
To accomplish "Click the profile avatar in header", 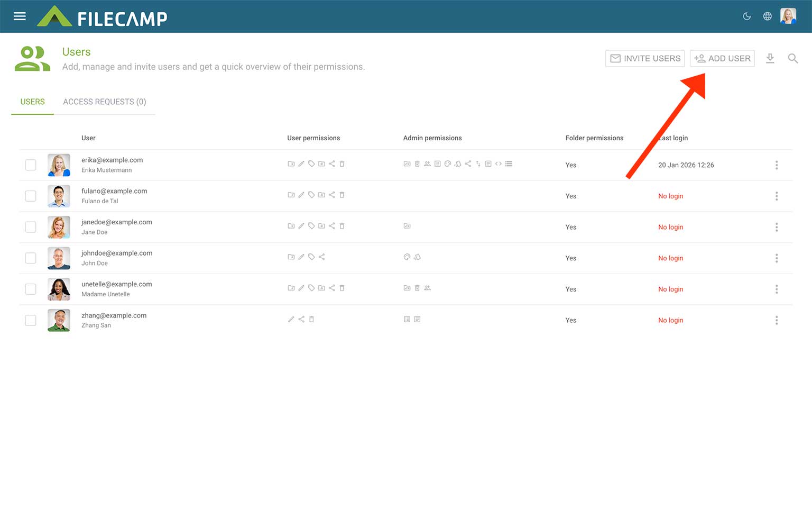I will tap(788, 16).
